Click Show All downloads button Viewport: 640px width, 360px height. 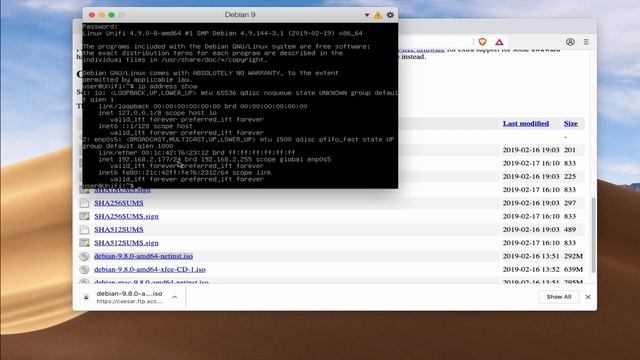tap(559, 297)
